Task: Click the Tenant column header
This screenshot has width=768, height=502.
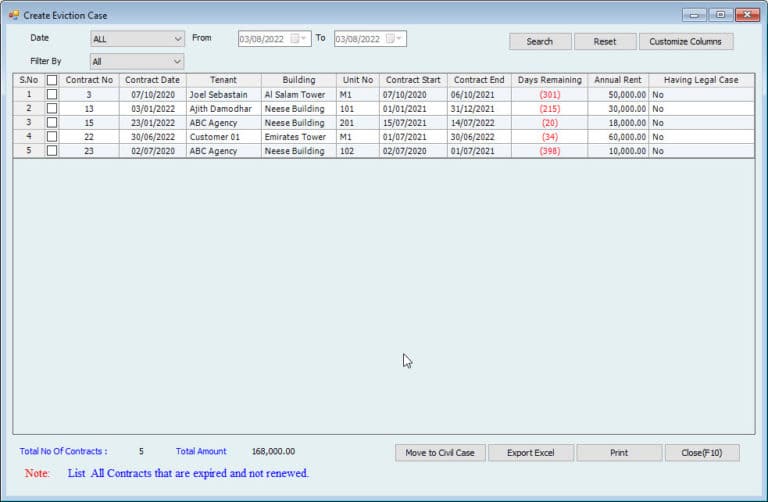Action: click(x=223, y=80)
